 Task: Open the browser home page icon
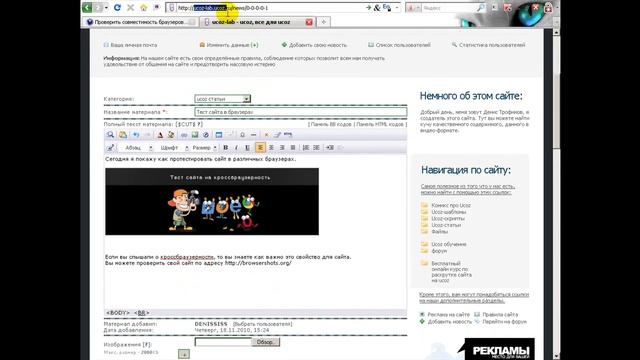pyautogui.click(x=143, y=7)
